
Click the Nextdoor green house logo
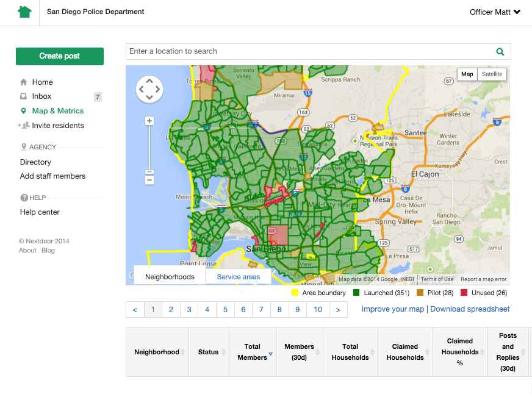24,12
